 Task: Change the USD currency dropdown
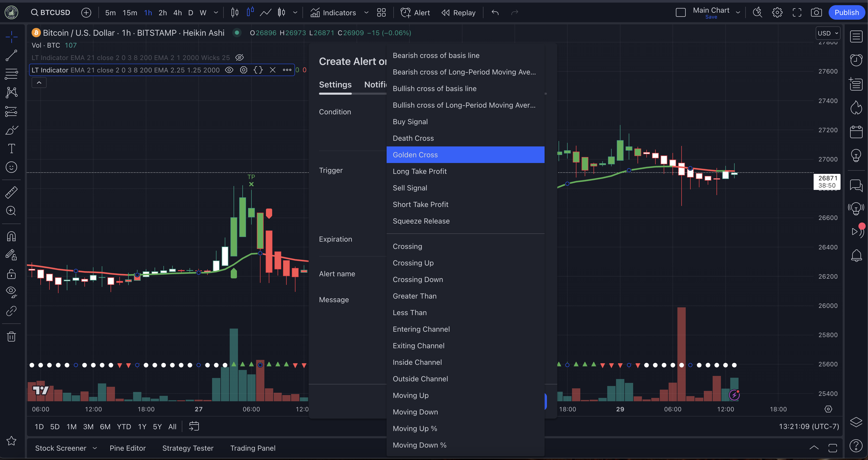pos(828,33)
